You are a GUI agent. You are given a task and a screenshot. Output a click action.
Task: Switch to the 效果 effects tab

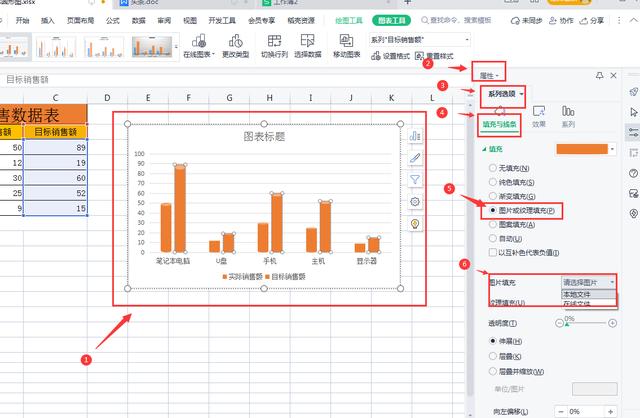click(x=539, y=117)
